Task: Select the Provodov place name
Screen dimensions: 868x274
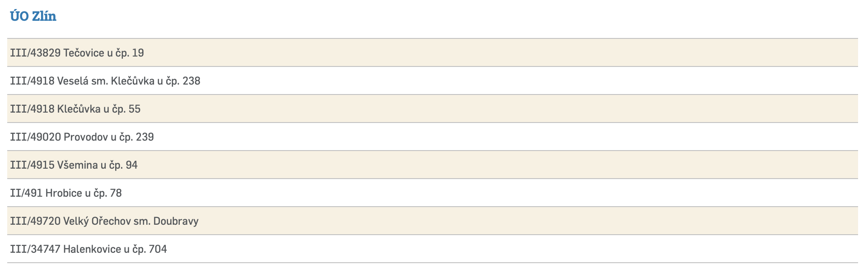Action: pyautogui.click(x=86, y=137)
